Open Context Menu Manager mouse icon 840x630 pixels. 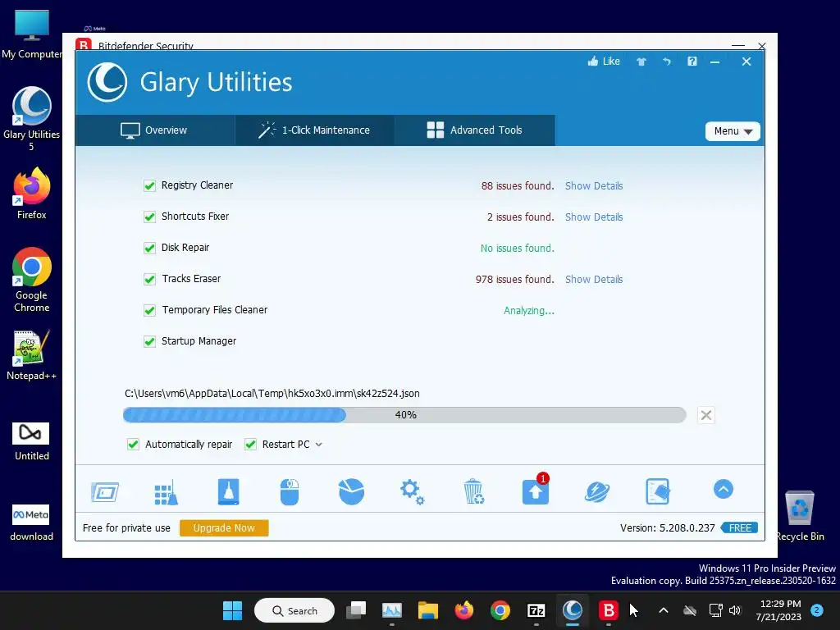(290, 492)
